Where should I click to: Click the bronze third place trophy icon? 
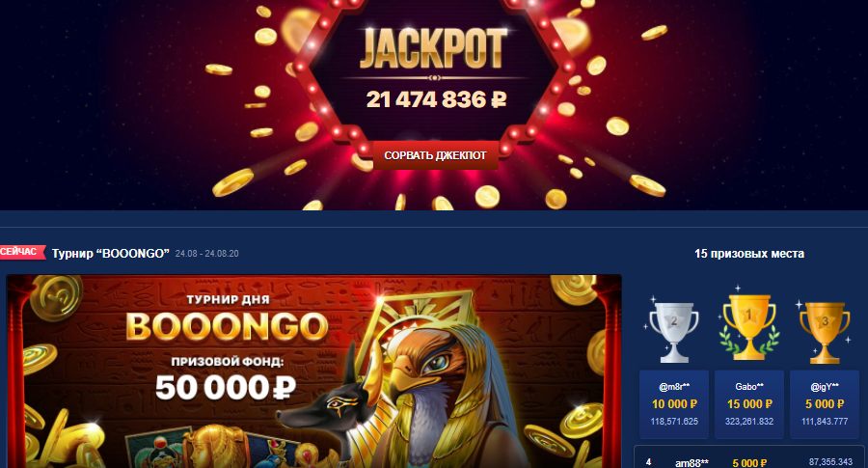(825, 331)
